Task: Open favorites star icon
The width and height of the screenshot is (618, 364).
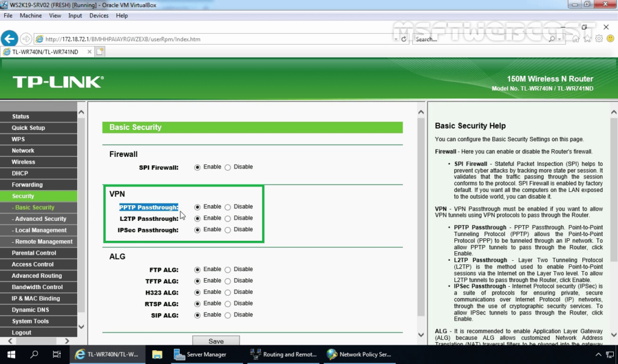Action: [588, 39]
